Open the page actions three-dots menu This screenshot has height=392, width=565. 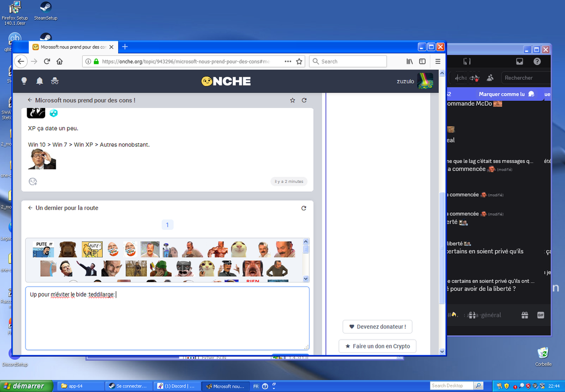(x=287, y=62)
